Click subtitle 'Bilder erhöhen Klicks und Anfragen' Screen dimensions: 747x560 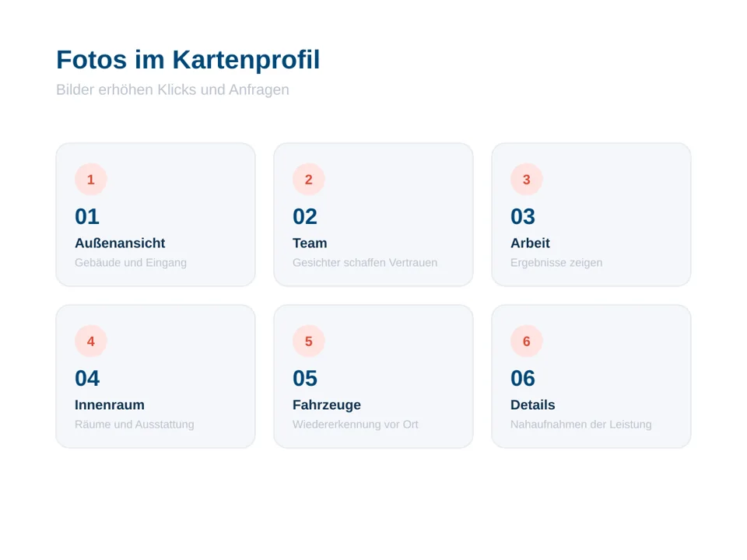[173, 89]
